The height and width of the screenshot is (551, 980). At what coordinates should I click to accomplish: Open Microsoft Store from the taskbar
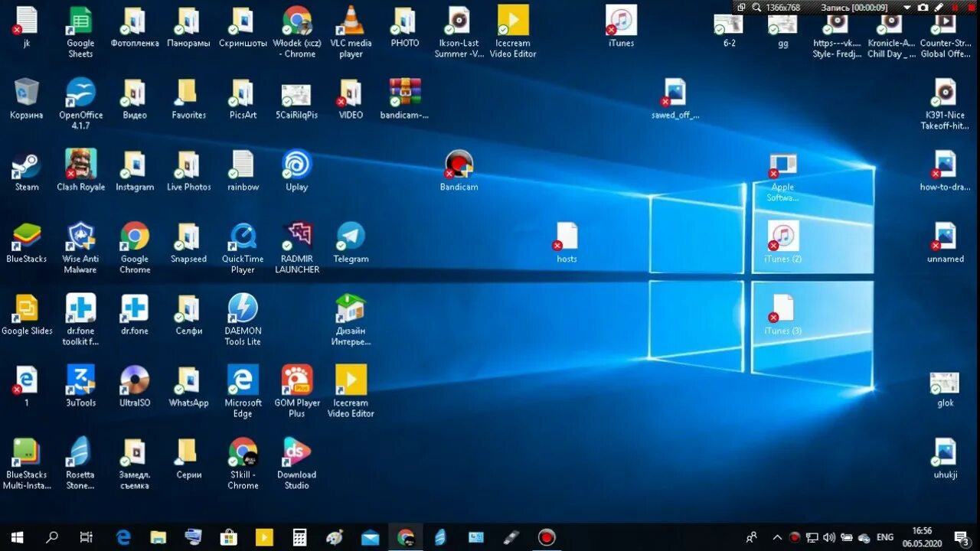click(x=228, y=537)
